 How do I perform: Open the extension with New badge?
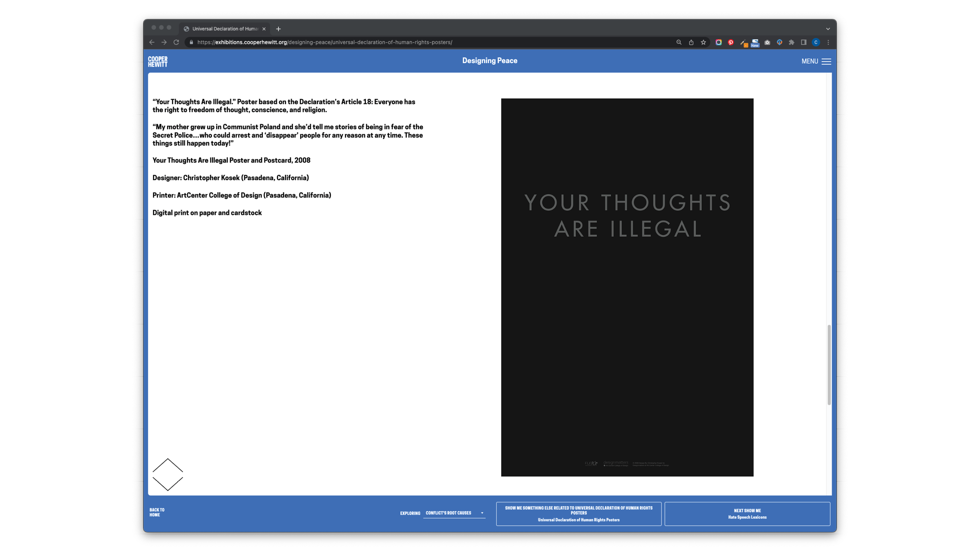coord(755,43)
